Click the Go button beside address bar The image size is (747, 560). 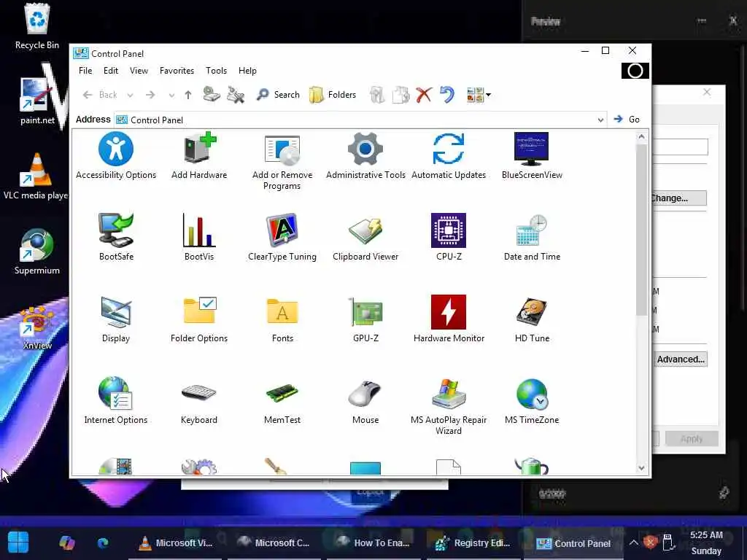(x=627, y=120)
